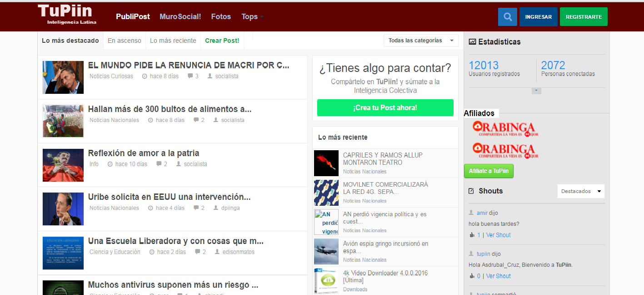Click the comment icon on the Uribe solicita post
The height and width of the screenshot is (295, 644).
point(196,208)
